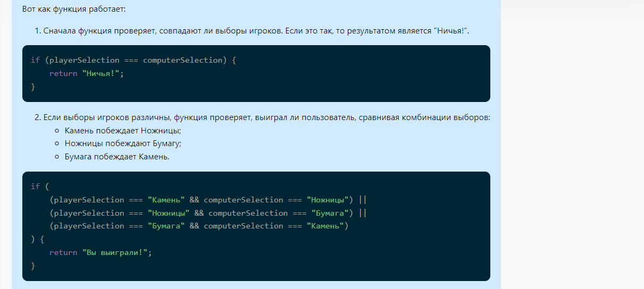Click the "Ножницы" string in the first condition line
The height and width of the screenshot is (289, 644).
pos(327,200)
